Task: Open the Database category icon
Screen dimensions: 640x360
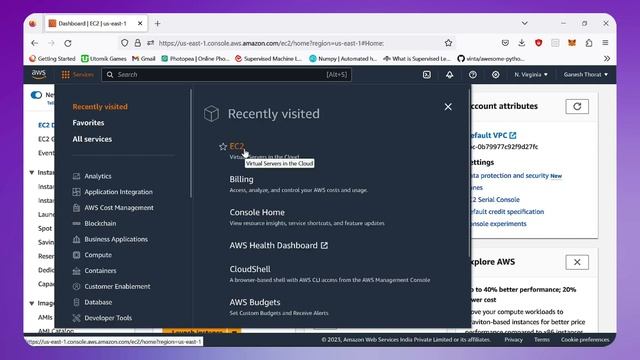Action: click(76, 302)
